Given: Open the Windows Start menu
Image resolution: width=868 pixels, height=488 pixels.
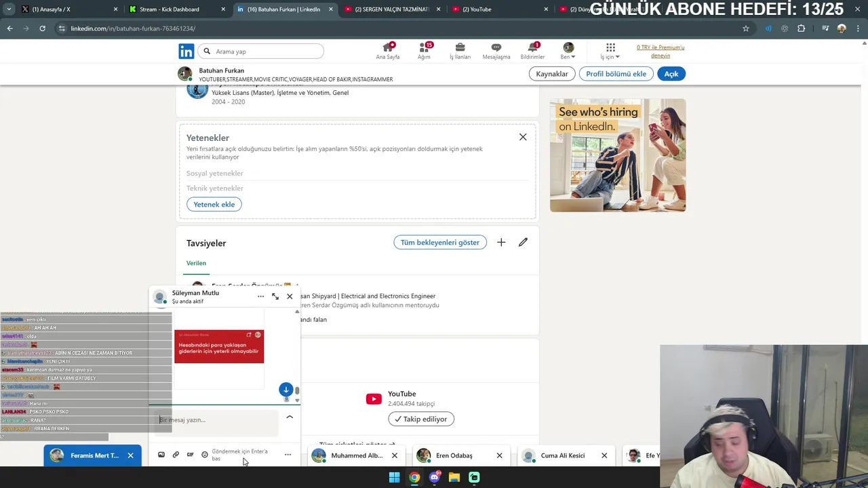Looking at the screenshot, I should (394, 477).
